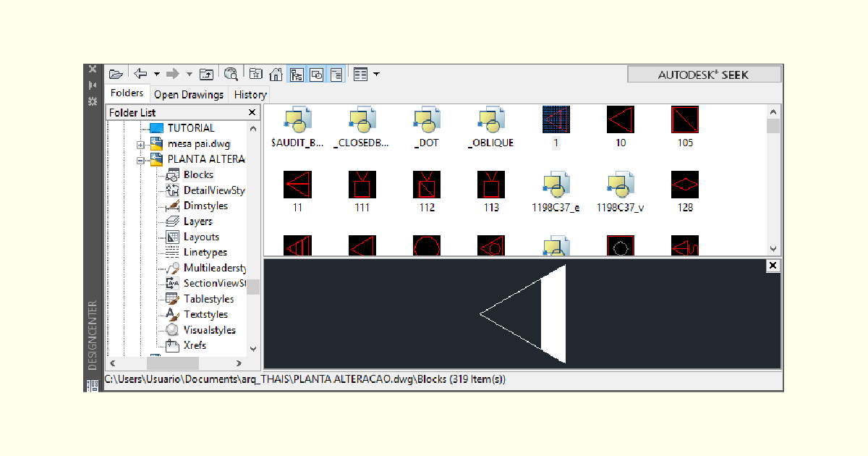The image size is (868, 456).
Task: Close the Folder List pane
Action: tap(252, 112)
